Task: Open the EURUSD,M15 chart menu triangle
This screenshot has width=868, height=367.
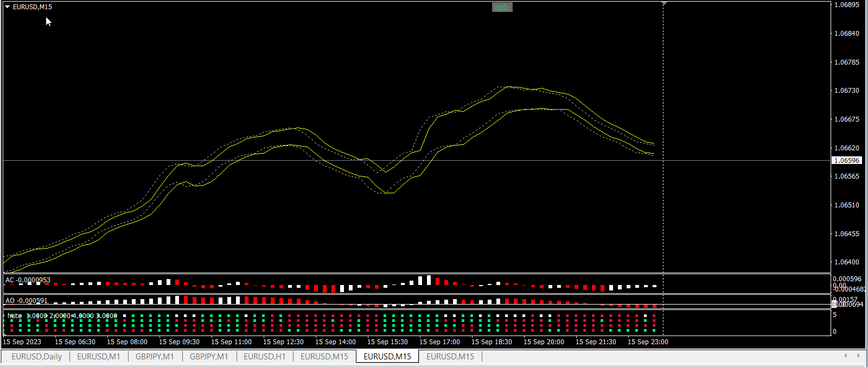Action: [8, 7]
